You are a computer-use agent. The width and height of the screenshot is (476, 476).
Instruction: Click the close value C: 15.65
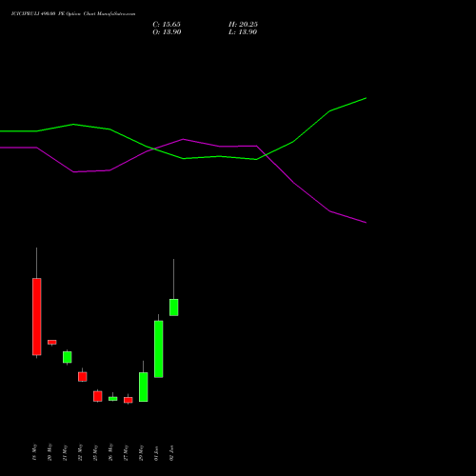(x=167, y=25)
